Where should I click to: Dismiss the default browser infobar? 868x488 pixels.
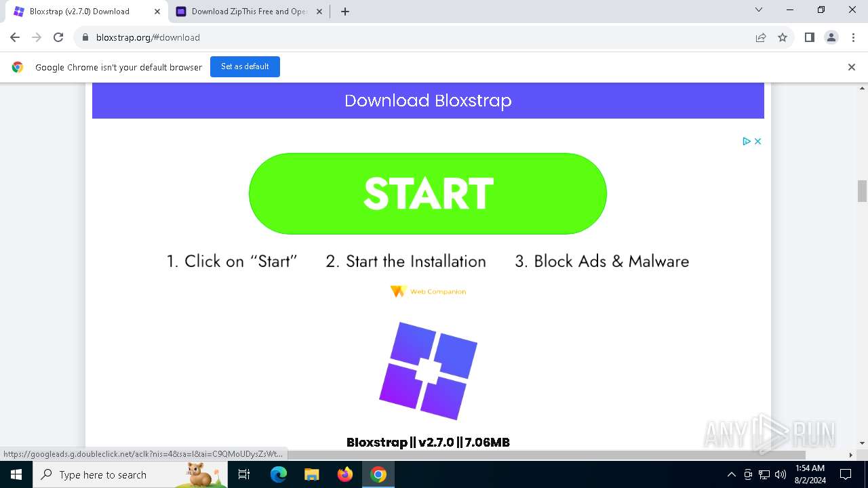(852, 67)
